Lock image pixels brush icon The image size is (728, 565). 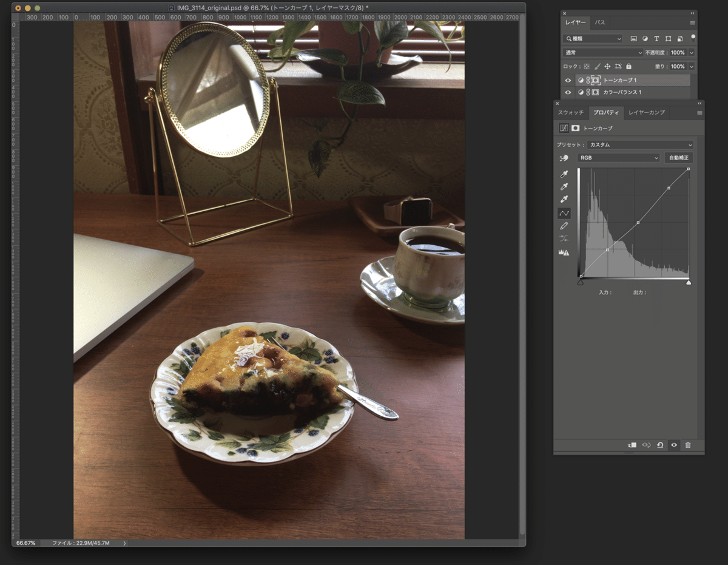tap(597, 66)
